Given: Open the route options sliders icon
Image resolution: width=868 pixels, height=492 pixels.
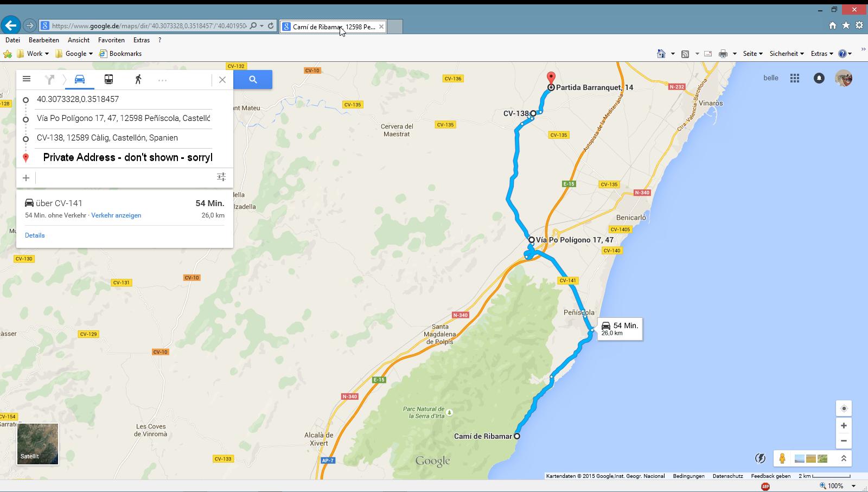Looking at the screenshot, I should [221, 177].
